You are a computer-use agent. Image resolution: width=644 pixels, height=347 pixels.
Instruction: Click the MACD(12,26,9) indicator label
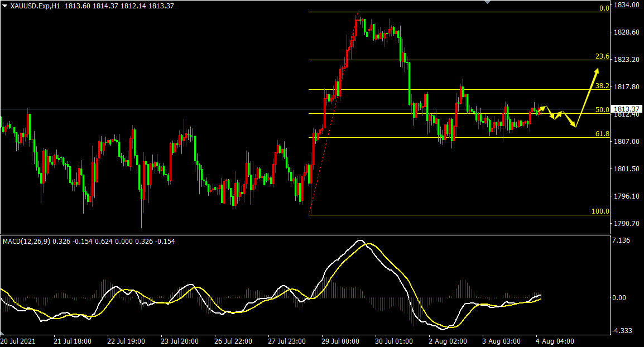tap(27, 242)
